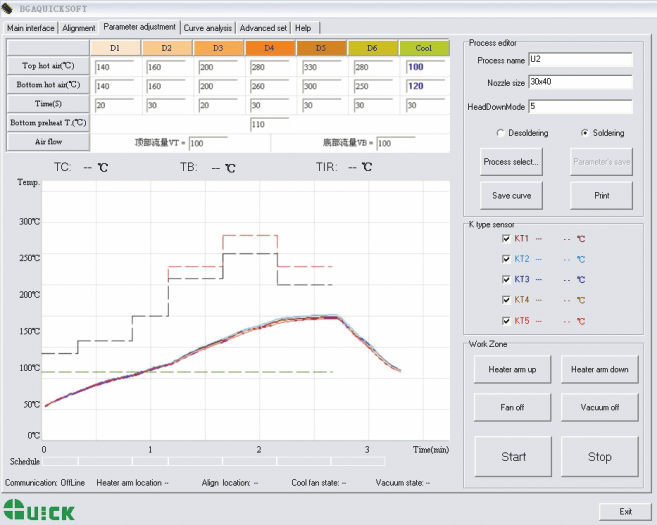Select the Cool stage column header
The height and width of the screenshot is (525, 657).
coord(423,48)
